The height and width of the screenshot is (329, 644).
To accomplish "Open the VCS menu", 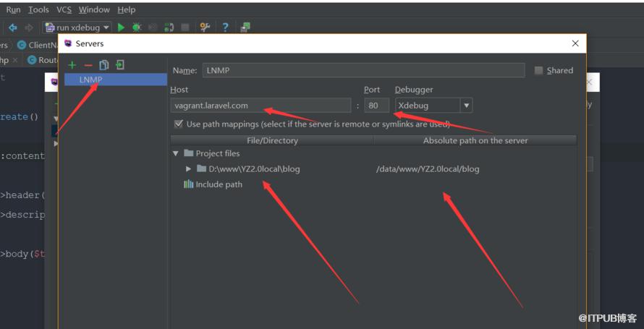I will (x=64, y=10).
